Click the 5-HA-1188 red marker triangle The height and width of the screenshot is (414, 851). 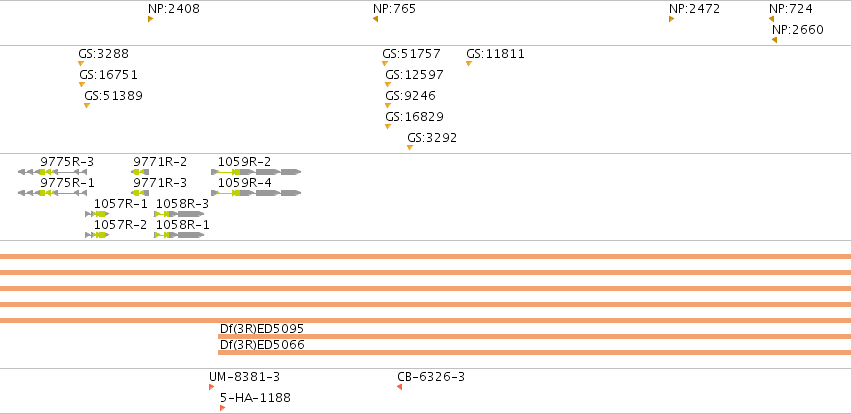click(x=223, y=408)
